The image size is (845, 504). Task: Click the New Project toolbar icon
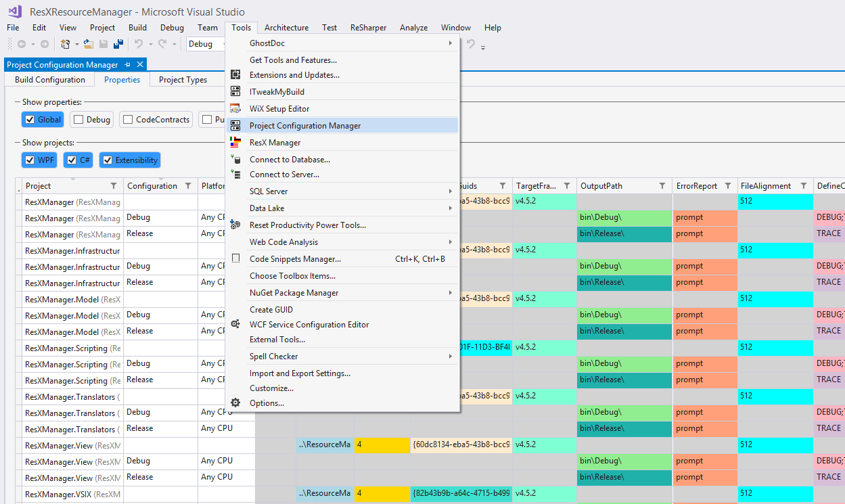(x=65, y=44)
